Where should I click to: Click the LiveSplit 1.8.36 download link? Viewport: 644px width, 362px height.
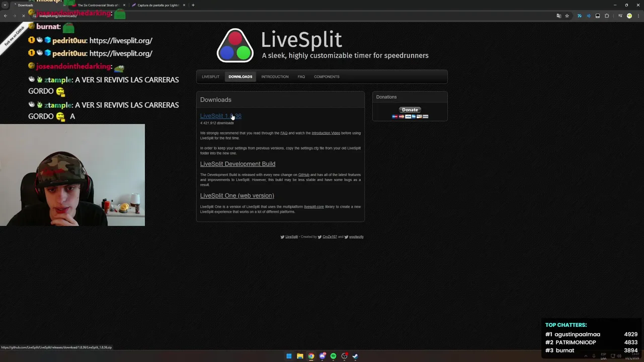(220, 116)
